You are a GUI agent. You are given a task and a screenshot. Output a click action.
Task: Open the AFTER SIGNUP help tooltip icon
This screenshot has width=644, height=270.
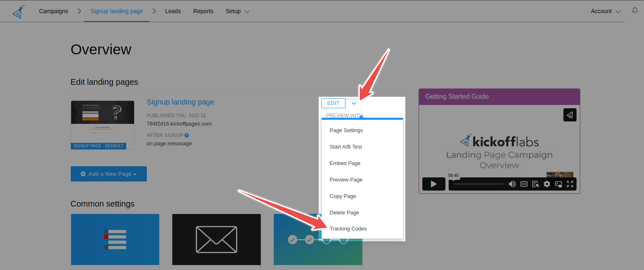pyautogui.click(x=186, y=135)
